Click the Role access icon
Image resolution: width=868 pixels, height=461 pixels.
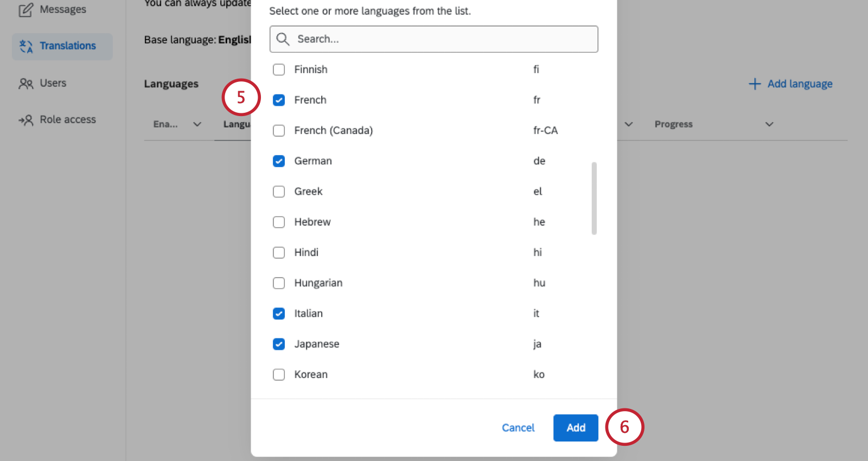click(x=26, y=120)
